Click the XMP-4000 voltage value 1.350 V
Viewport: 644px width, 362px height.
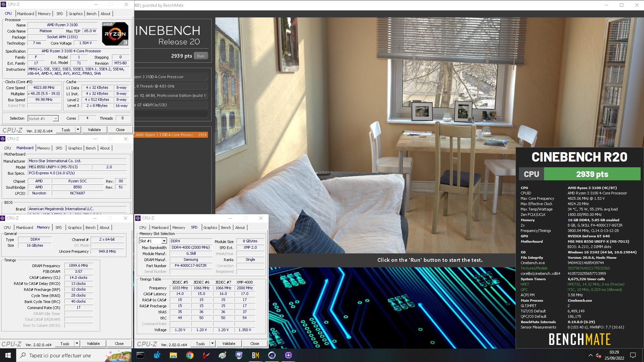click(x=245, y=330)
